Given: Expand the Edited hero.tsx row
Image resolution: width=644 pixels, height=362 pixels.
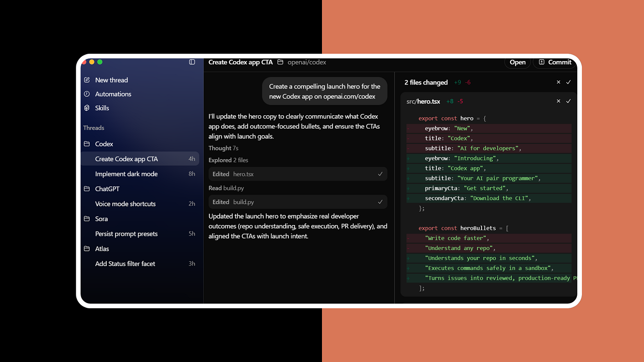Looking at the screenshot, I should pos(298,174).
